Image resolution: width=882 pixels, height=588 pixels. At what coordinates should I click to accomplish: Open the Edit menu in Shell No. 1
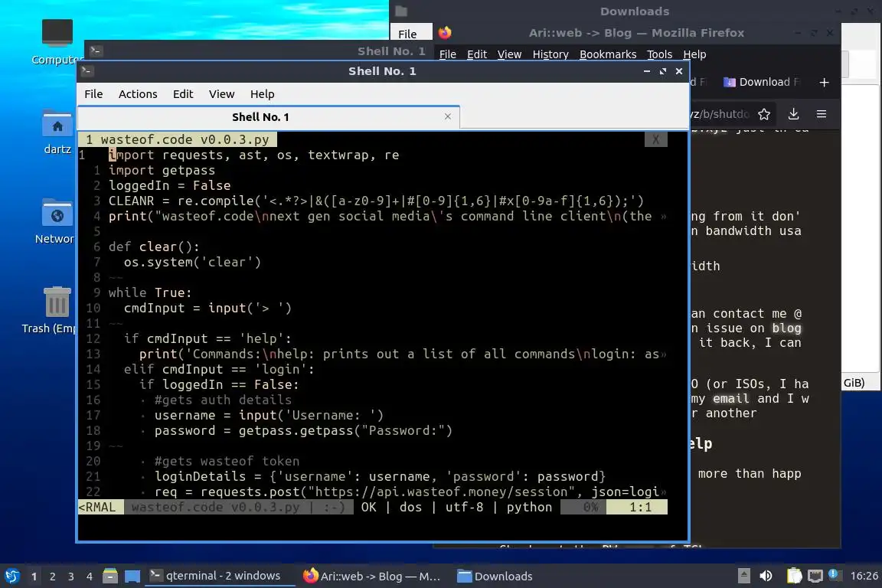tap(183, 94)
